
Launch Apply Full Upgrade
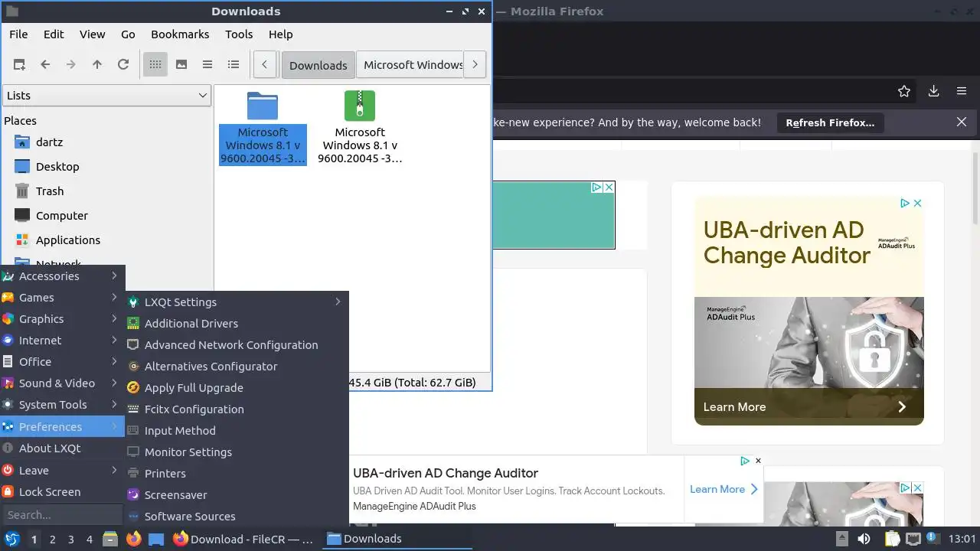(237, 388)
